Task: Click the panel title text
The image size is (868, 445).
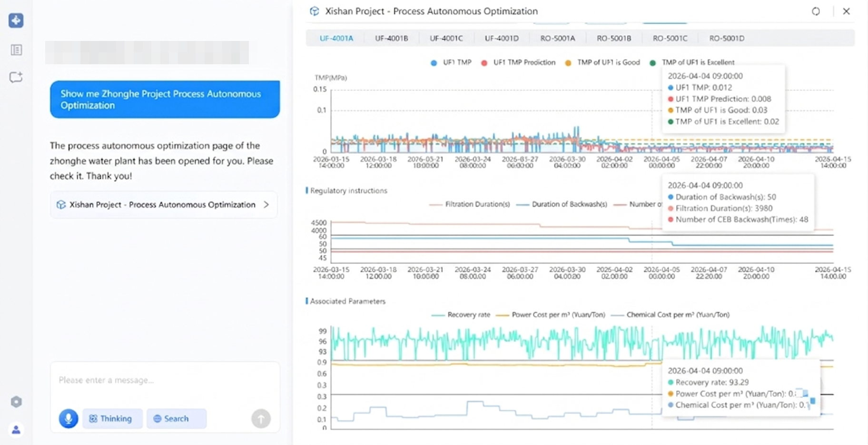Action: coord(431,11)
